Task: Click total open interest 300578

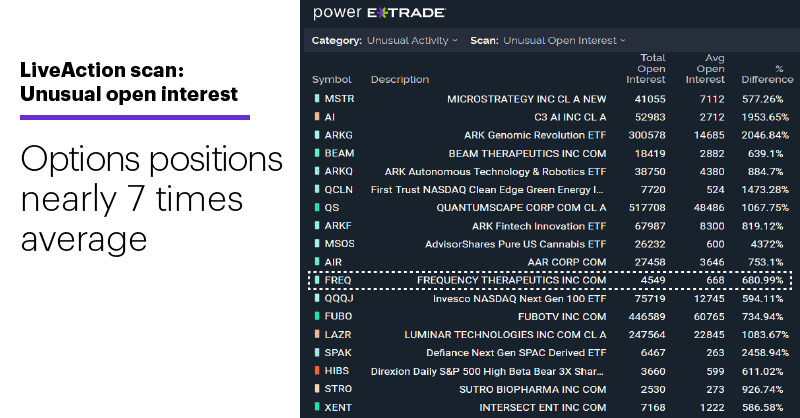Action: pyautogui.click(x=647, y=135)
